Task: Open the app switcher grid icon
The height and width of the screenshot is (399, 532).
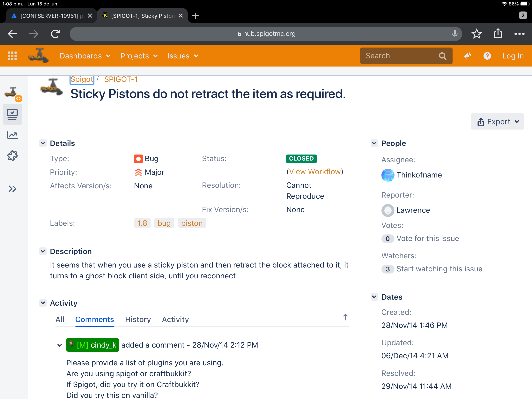Action: point(12,56)
